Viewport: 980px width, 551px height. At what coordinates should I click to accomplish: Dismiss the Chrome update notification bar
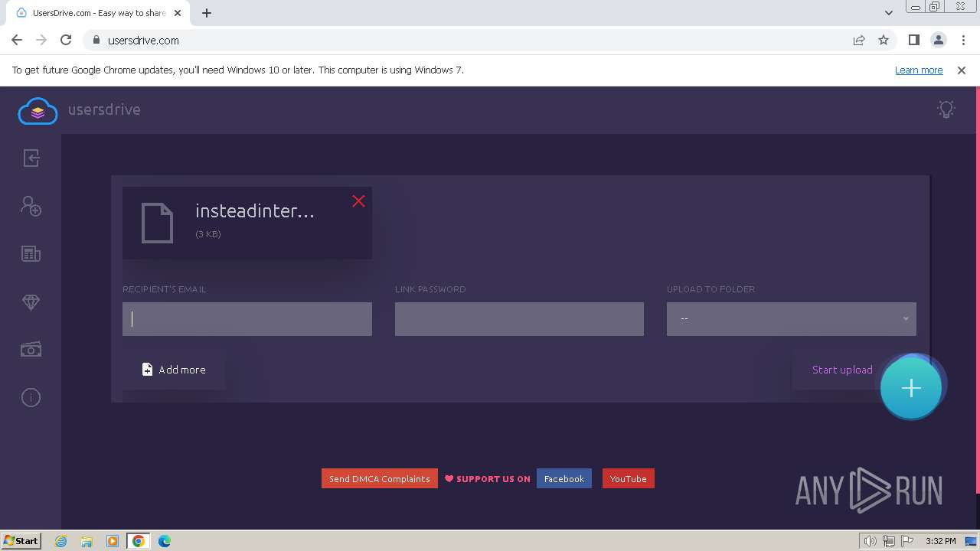[962, 70]
